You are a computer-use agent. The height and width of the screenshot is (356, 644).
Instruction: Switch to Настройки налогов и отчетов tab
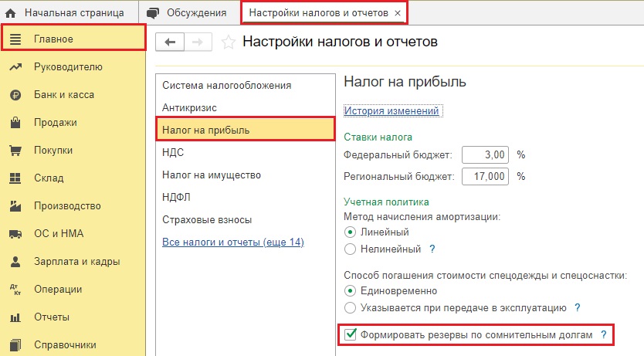point(318,13)
